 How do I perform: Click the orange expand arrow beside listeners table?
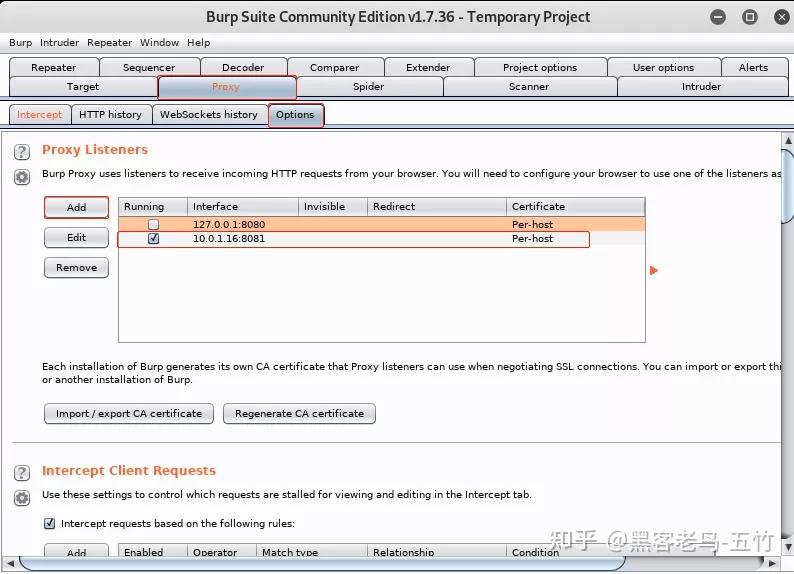click(x=654, y=270)
